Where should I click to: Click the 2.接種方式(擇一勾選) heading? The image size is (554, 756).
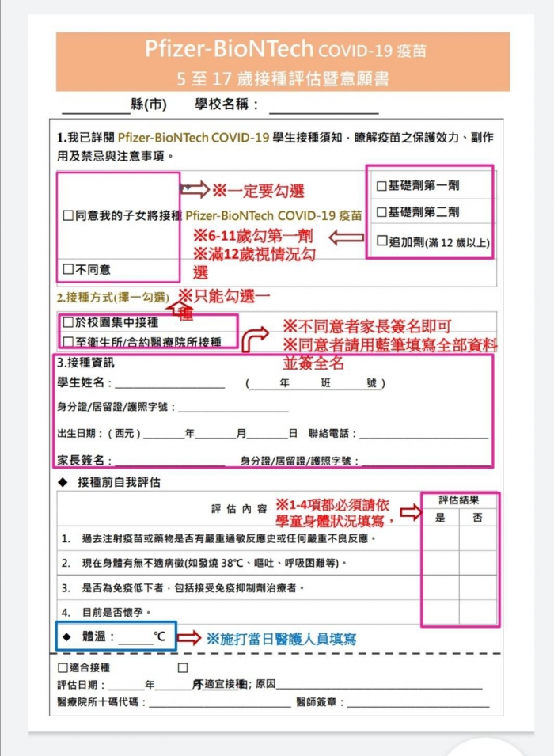113,298
